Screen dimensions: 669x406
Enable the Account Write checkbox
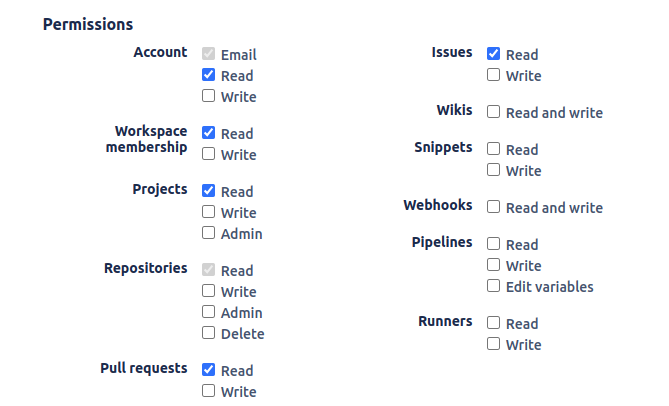point(208,96)
